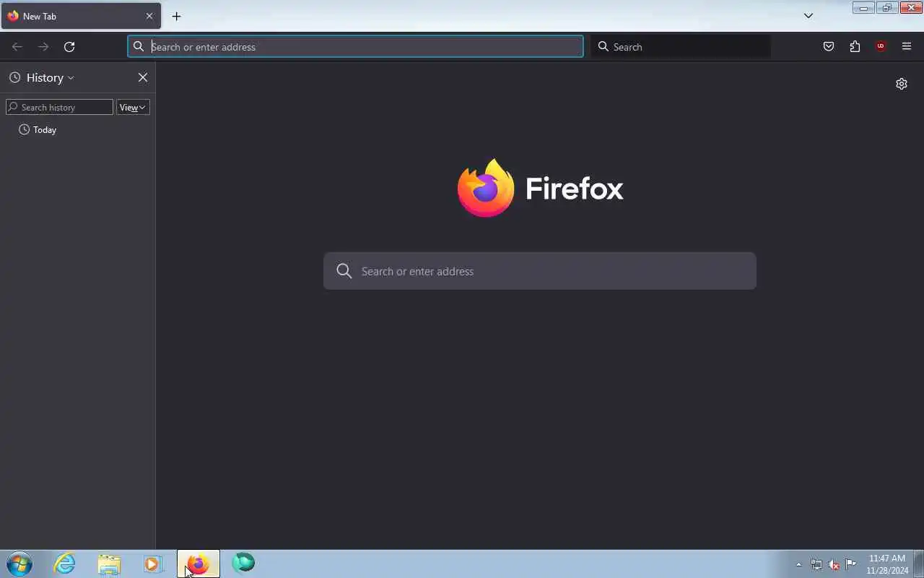This screenshot has height=578, width=924.
Task: Click the Firefox taskbar button
Action: 199,564
